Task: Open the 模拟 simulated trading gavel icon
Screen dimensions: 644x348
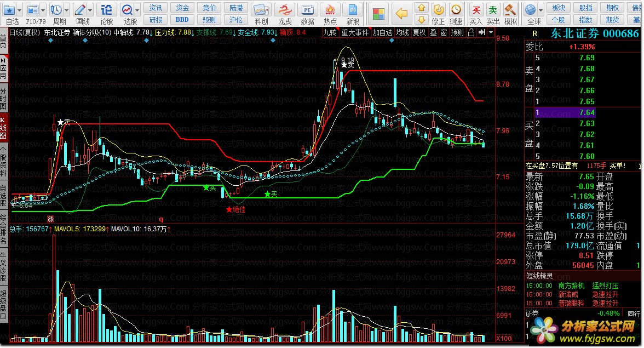Action: 510,10
